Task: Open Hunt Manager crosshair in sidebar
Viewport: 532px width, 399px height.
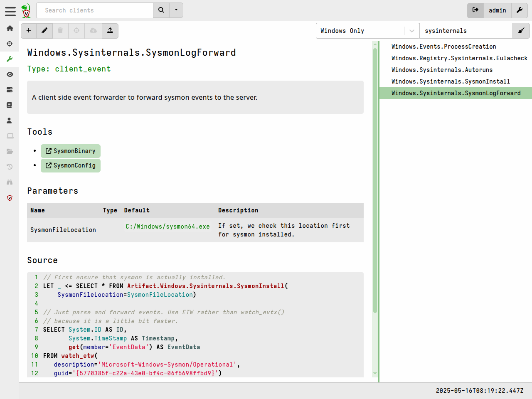Action: [10, 44]
